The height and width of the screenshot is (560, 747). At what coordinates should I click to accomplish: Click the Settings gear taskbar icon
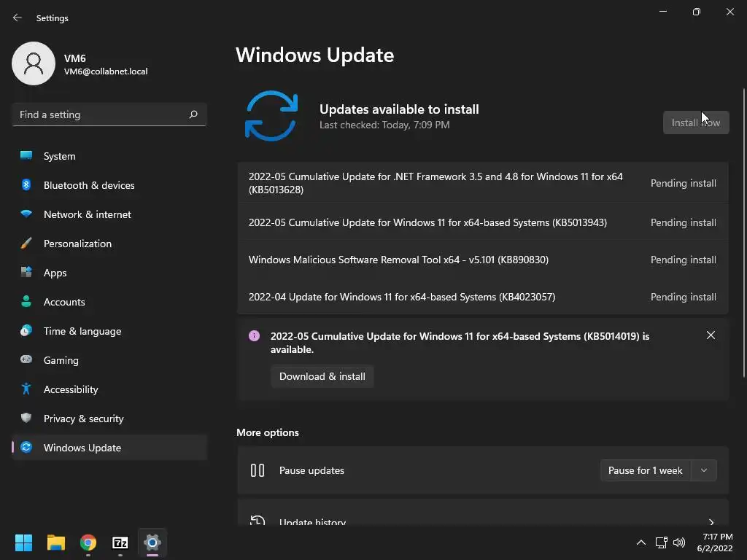152,542
